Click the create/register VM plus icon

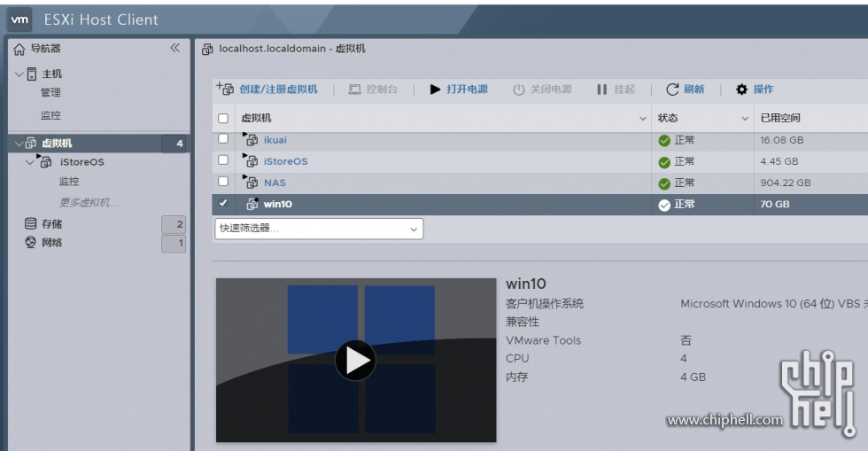[x=225, y=89]
